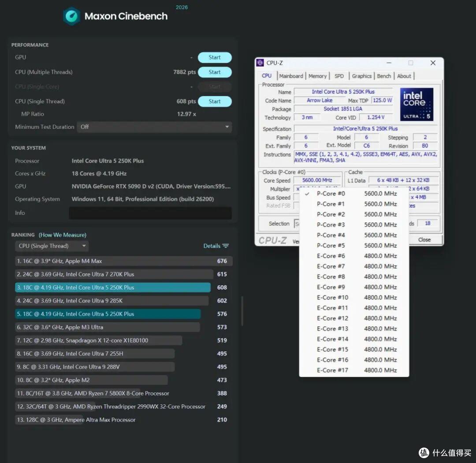Minimize the CPU-Z window
The width and height of the screenshot is (476, 463).
click(x=389, y=63)
